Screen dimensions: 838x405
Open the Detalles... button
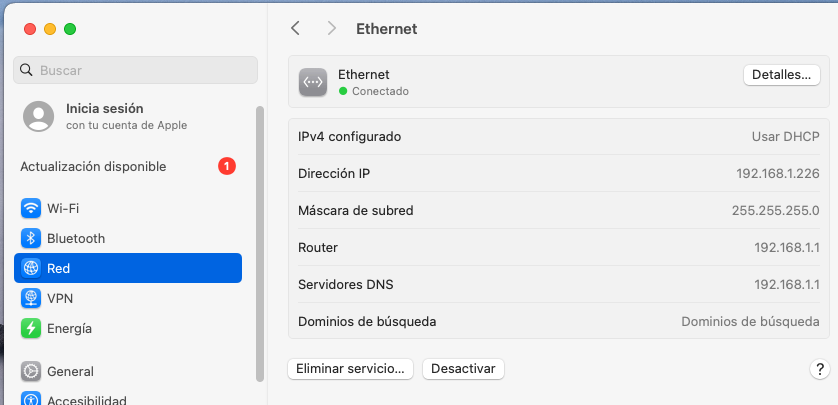pos(781,75)
